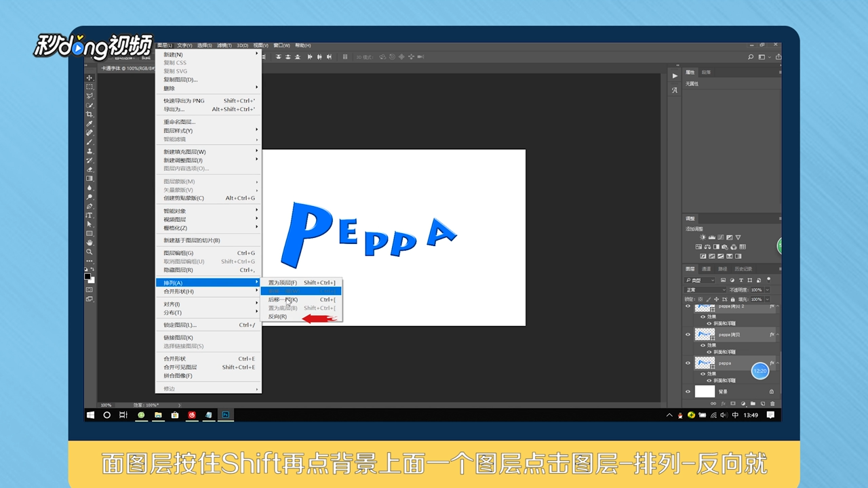Viewport: 868px width, 488px height.
Task: Select the Gradient tool
Action: [89, 178]
